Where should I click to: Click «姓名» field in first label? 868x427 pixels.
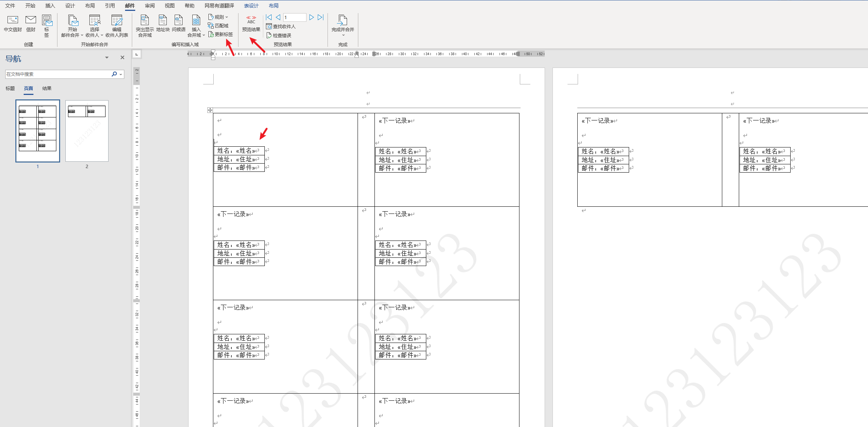(246, 150)
